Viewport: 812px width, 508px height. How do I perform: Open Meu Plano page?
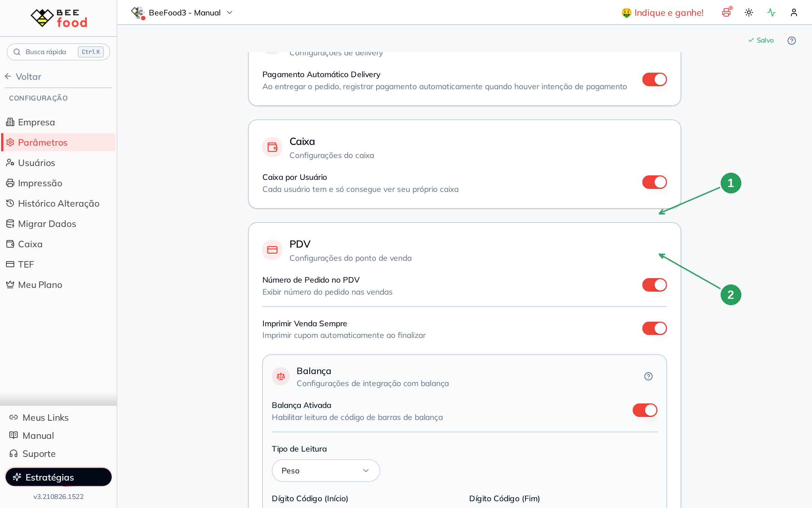[59, 284]
